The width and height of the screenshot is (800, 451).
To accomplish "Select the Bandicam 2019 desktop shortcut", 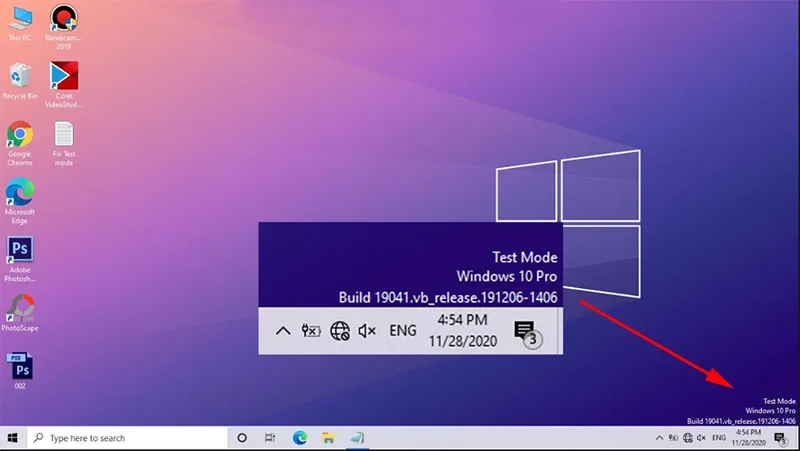I will tap(64, 27).
